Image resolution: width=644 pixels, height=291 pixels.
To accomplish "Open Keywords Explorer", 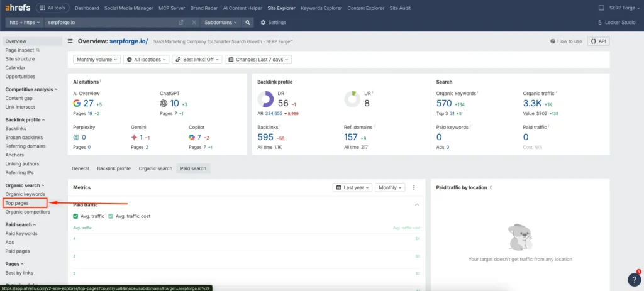I will [x=321, y=8].
